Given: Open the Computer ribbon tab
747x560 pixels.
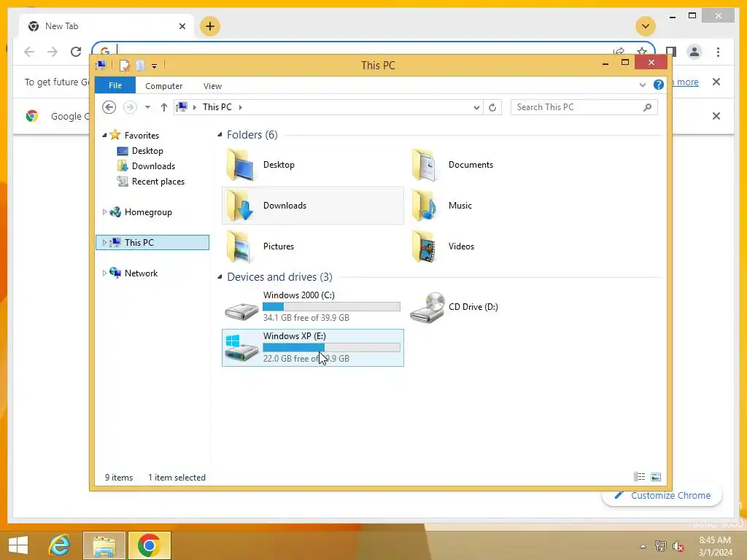Looking at the screenshot, I should click(164, 86).
